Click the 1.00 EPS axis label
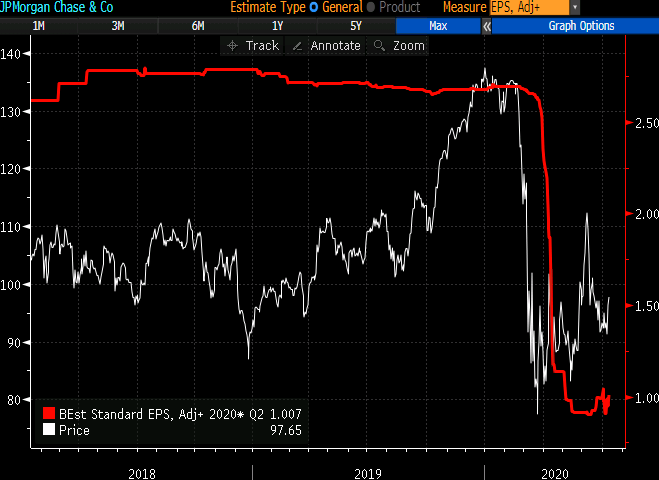 (x=646, y=398)
